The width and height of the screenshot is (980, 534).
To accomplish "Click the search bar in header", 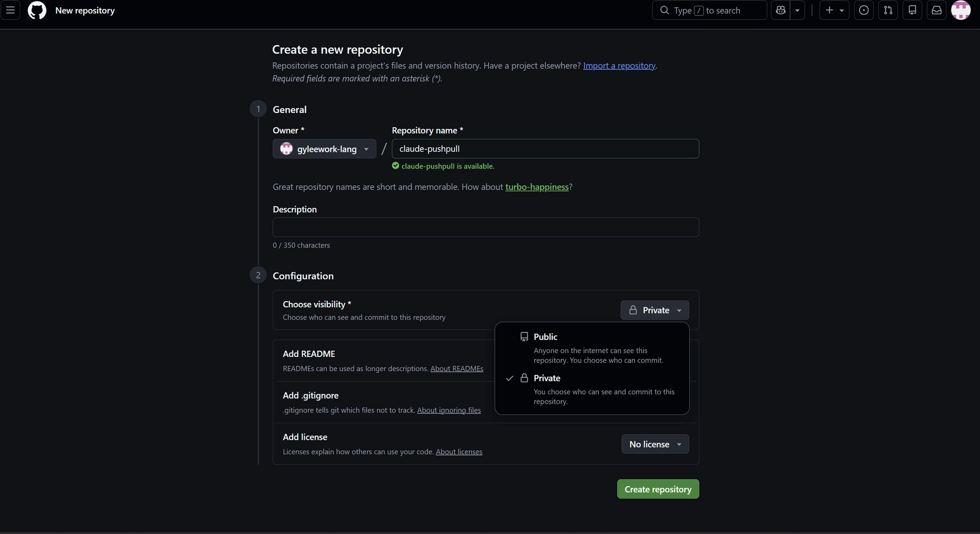I will [x=709, y=10].
